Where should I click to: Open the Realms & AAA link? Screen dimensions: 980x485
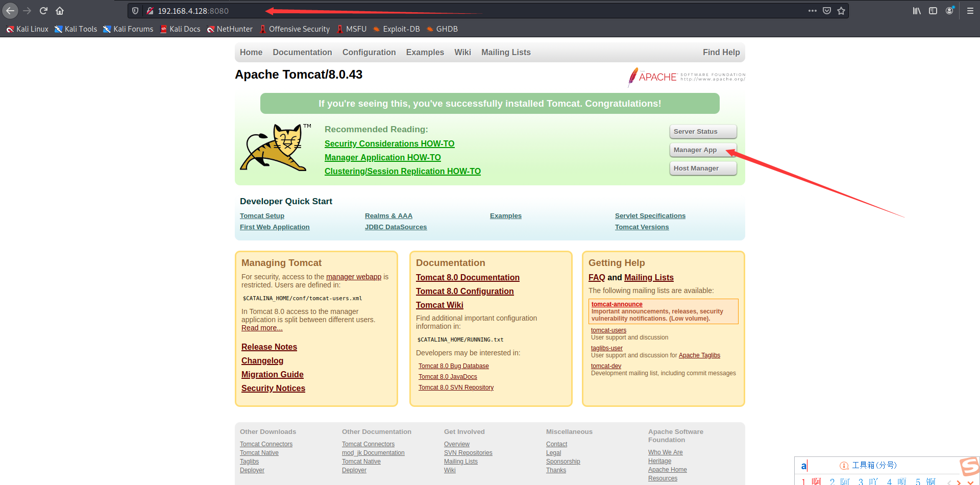(x=388, y=216)
